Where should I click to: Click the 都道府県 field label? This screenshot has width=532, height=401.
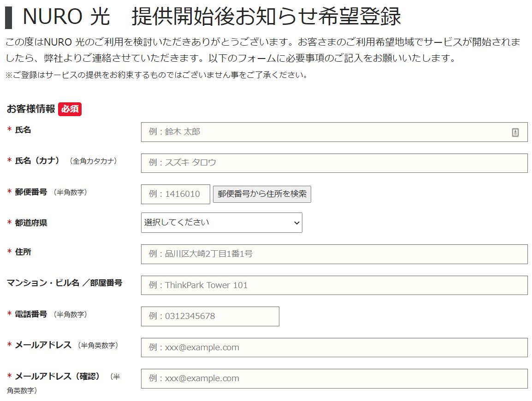(31, 223)
